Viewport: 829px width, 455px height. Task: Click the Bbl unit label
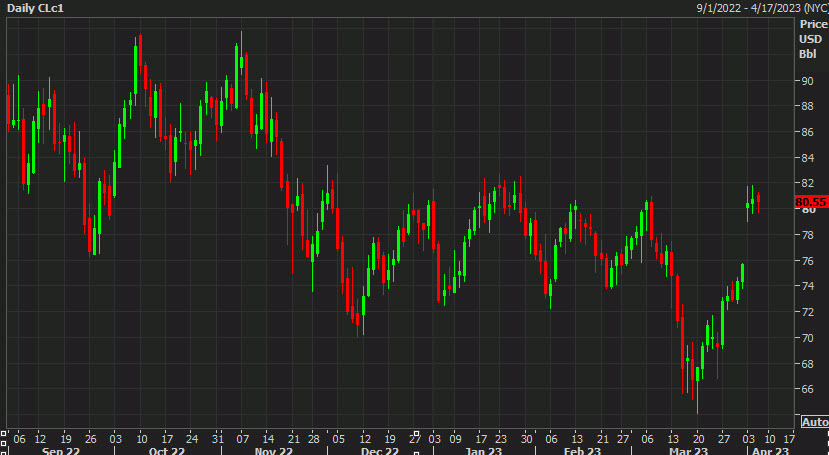pyautogui.click(x=807, y=55)
